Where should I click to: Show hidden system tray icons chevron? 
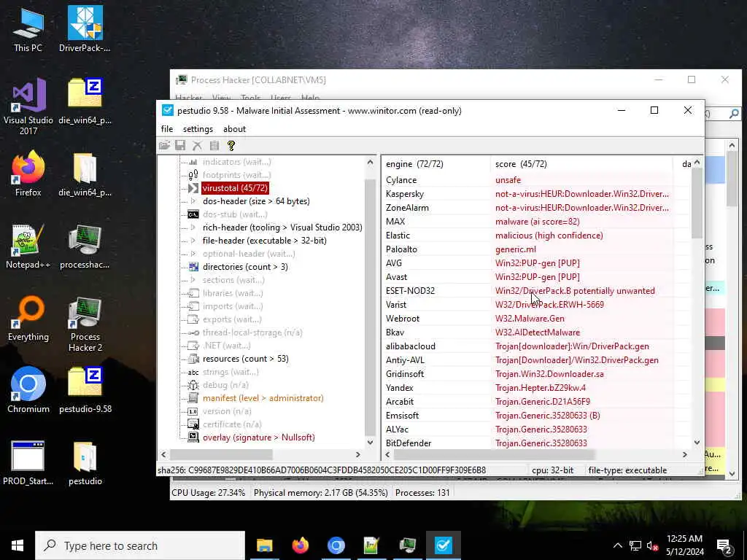(x=617, y=545)
